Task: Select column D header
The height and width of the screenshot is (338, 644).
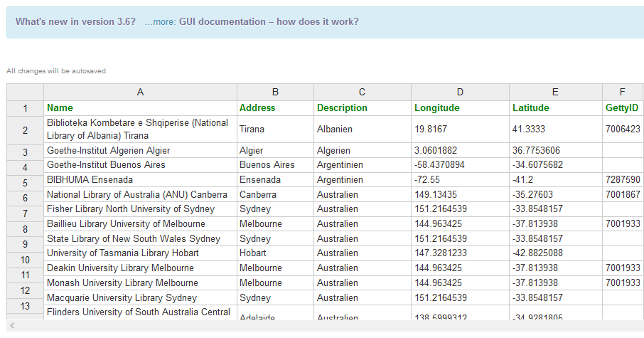Action: (x=460, y=92)
